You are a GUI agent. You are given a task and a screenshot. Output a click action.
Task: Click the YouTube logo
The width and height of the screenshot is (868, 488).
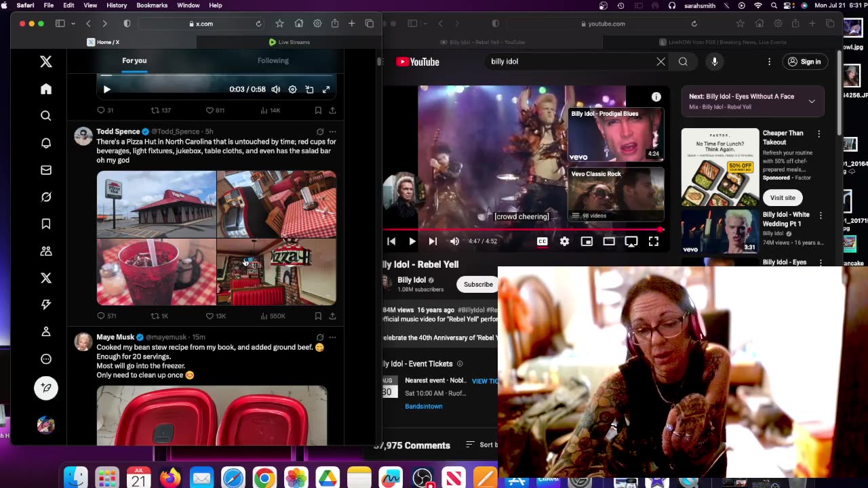(x=418, y=62)
